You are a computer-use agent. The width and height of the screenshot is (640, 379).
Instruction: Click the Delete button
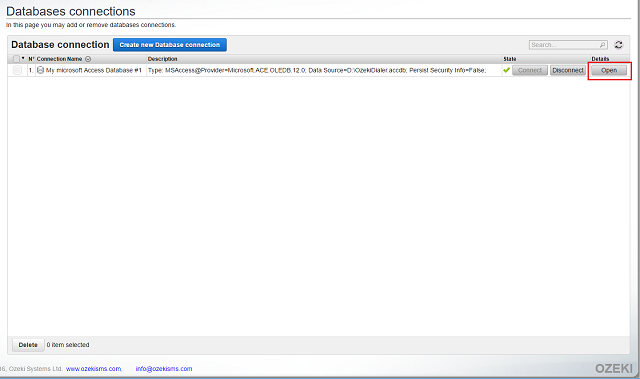pyautogui.click(x=28, y=345)
